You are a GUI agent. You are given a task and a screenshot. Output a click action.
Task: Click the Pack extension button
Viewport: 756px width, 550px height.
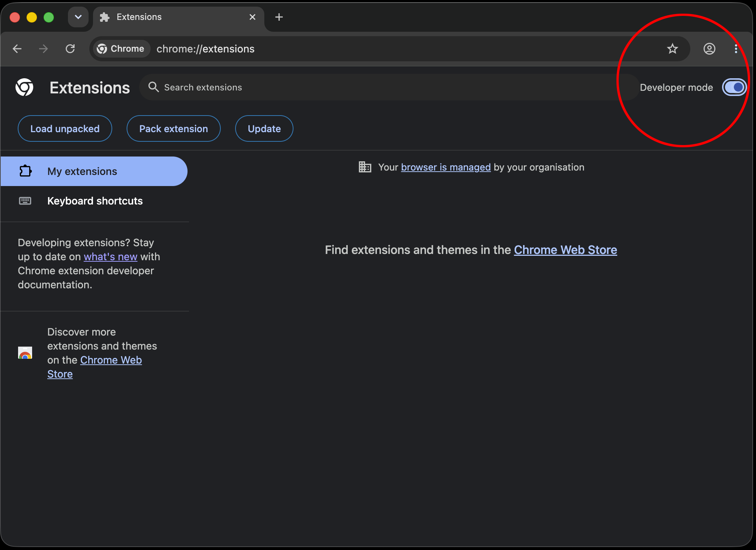tap(173, 128)
